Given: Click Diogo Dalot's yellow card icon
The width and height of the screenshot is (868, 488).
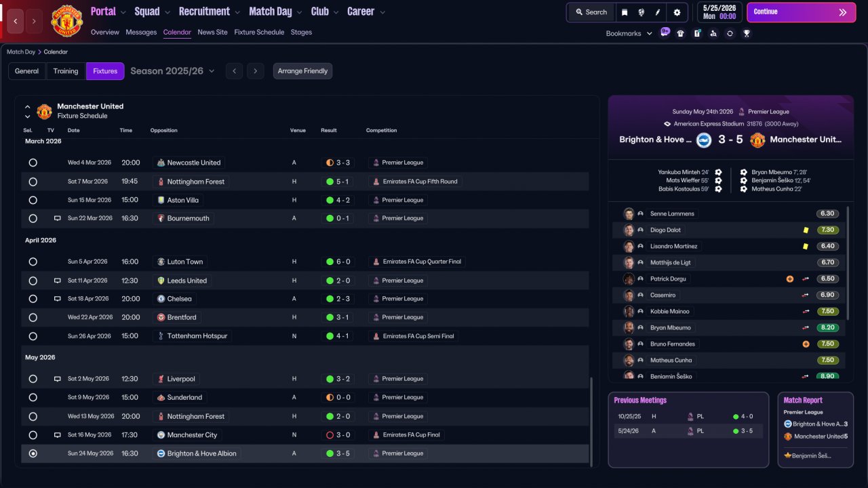Looking at the screenshot, I should tap(806, 230).
